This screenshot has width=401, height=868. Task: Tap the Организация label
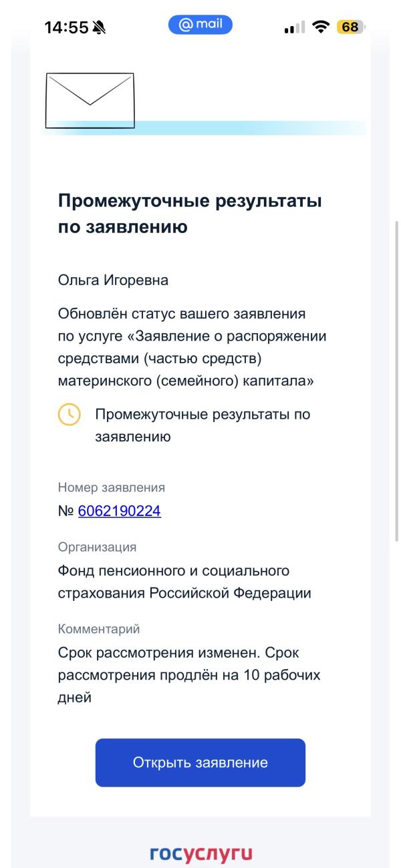coord(97,547)
